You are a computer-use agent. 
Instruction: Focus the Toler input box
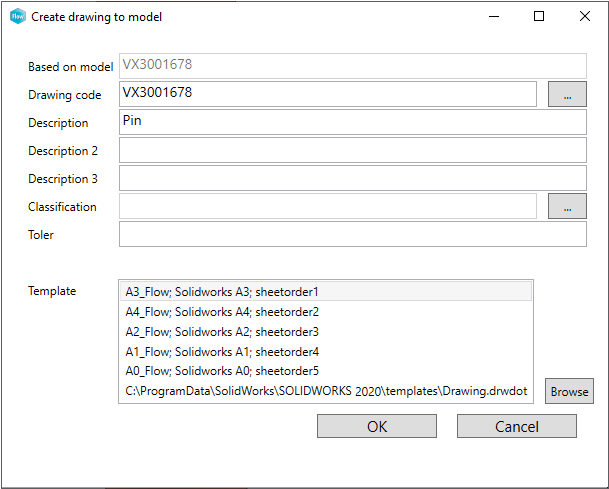click(352, 234)
